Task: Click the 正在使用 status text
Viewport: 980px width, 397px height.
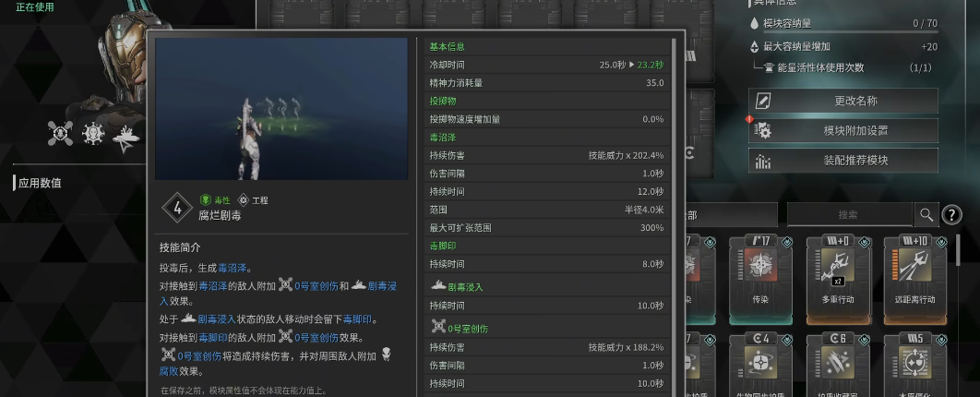Action: tap(35, 6)
